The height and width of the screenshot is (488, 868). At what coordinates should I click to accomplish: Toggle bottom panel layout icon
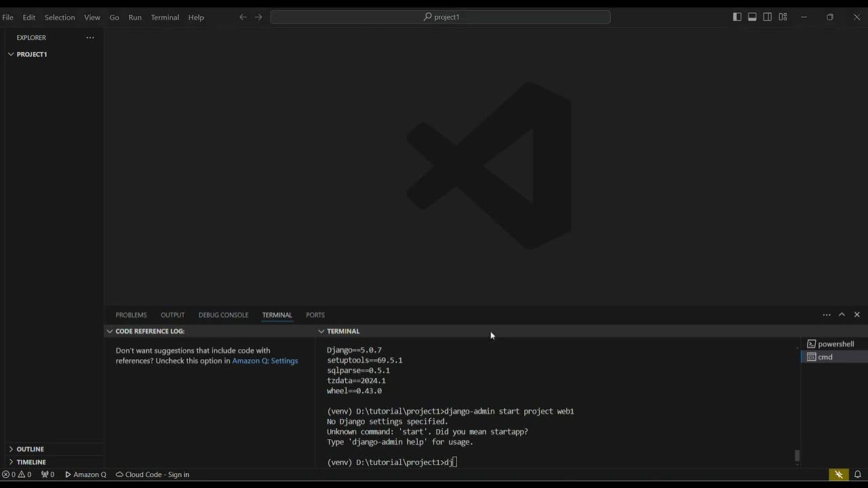752,17
